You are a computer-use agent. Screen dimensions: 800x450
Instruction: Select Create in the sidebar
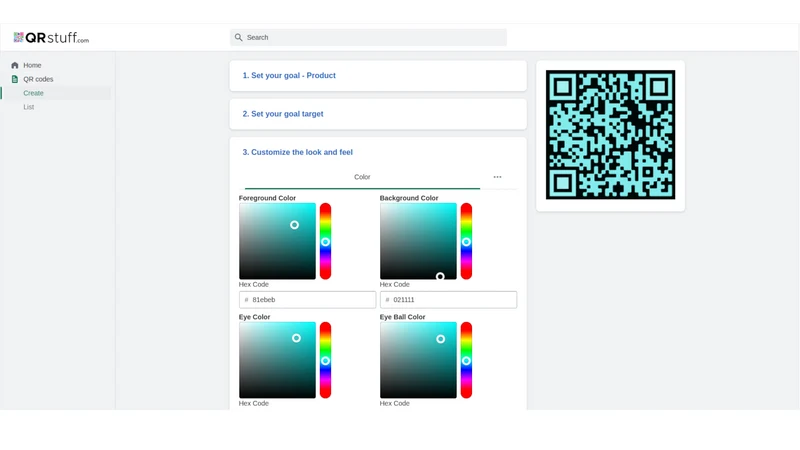(x=33, y=93)
